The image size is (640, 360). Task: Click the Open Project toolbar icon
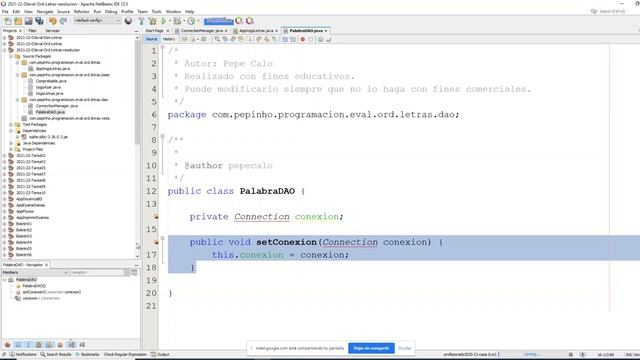(x=28, y=21)
